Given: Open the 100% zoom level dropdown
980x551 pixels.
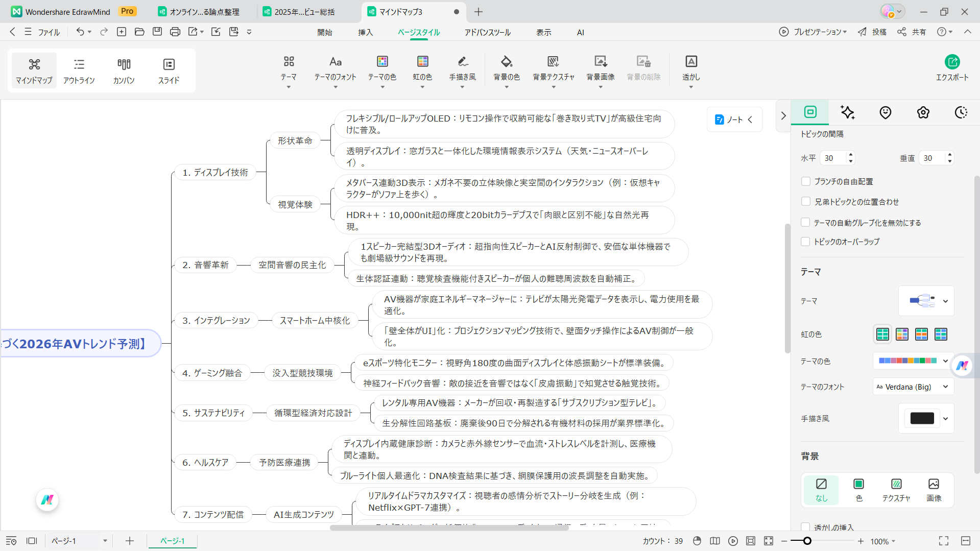Looking at the screenshot, I should coord(883,541).
